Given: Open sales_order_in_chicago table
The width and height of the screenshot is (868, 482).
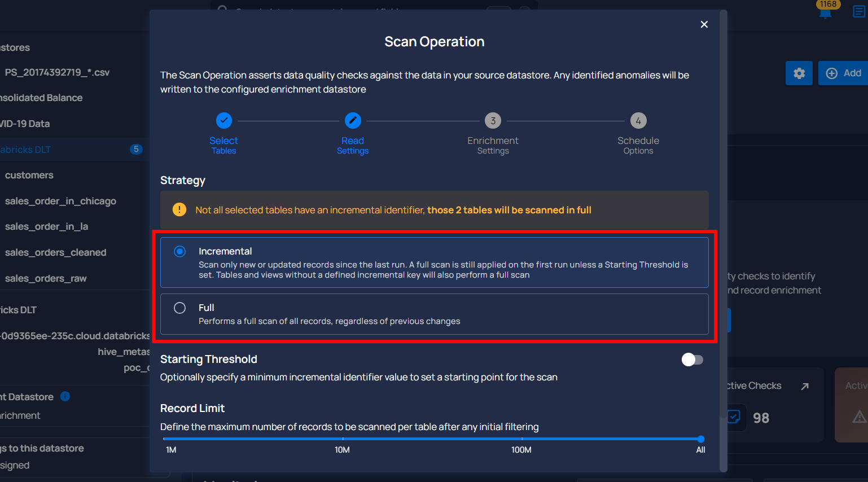Looking at the screenshot, I should pos(60,201).
